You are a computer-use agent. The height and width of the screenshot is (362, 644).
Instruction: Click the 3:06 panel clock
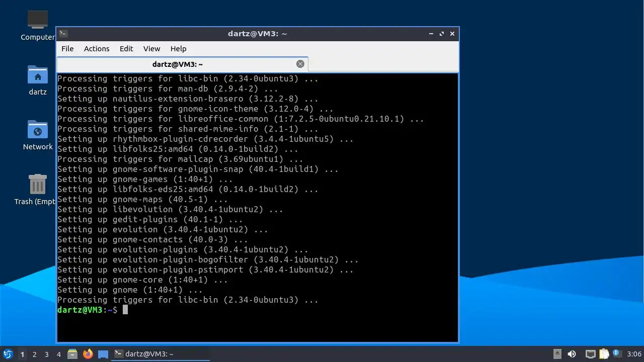634,354
